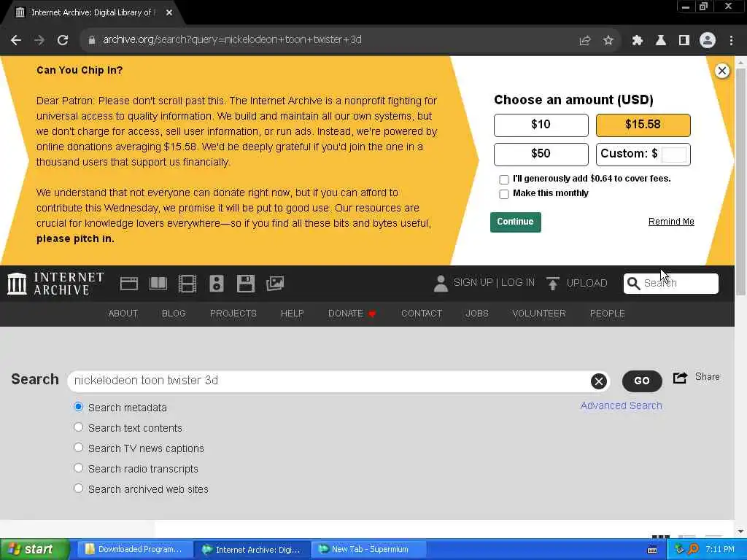Clear the search query with X icon
Viewport: 747px width, 560px height.
click(x=599, y=381)
